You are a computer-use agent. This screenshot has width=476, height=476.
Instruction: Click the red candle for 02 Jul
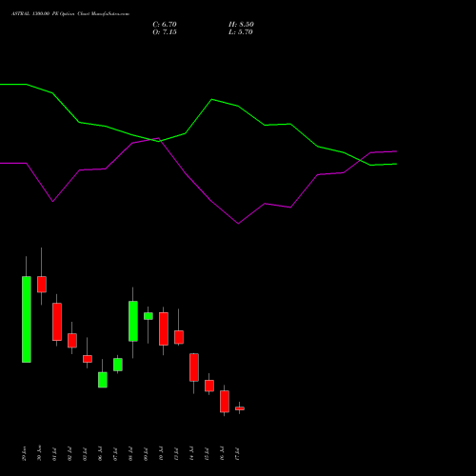point(72,341)
